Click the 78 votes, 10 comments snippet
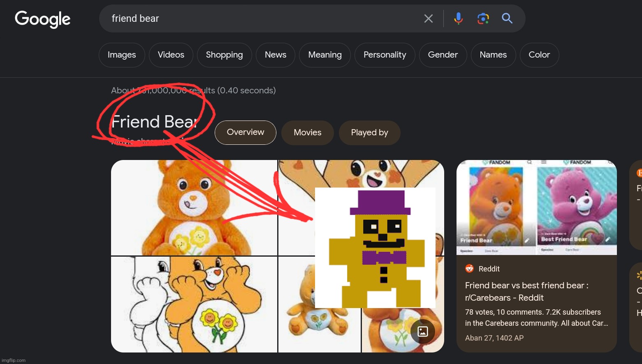Image resolution: width=642 pixels, height=364 pixels. 537,318
